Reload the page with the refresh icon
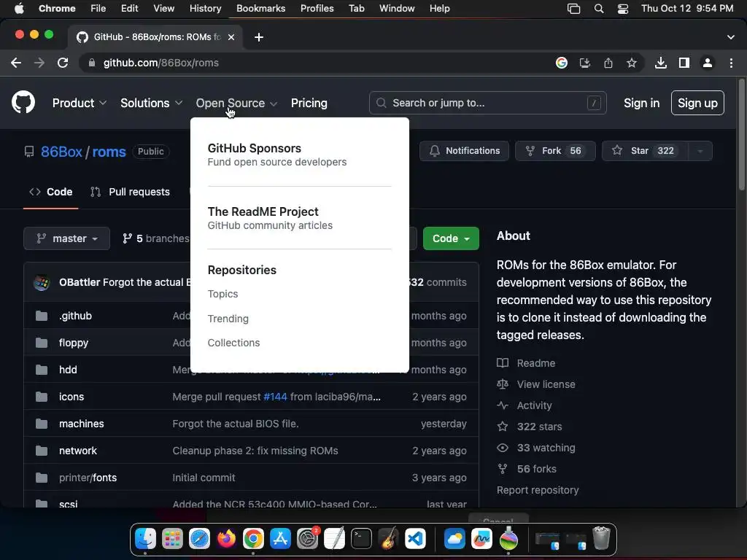The image size is (747, 560). coord(63,63)
